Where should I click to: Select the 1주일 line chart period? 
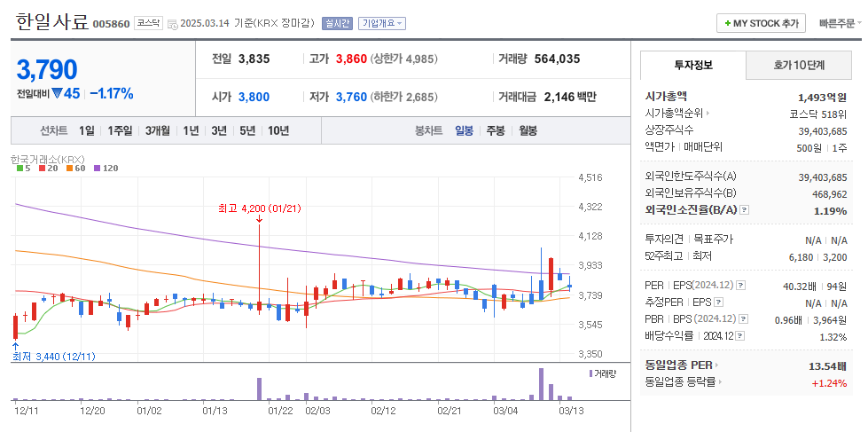coord(120,131)
